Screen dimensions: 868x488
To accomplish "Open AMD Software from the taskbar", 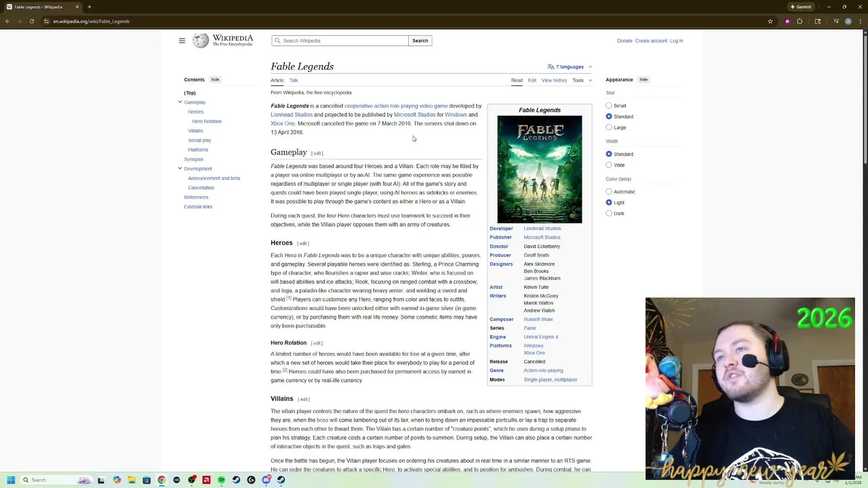I will pyautogui.click(x=206, y=480).
